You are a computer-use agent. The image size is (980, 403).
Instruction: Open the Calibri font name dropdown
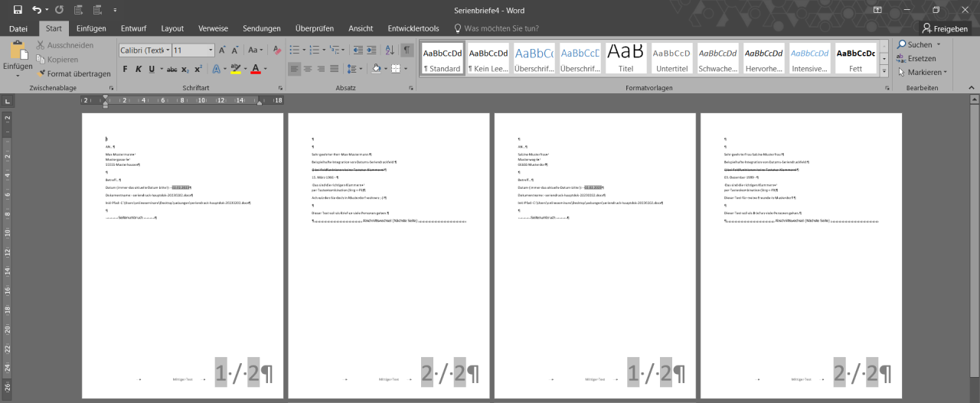point(167,50)
